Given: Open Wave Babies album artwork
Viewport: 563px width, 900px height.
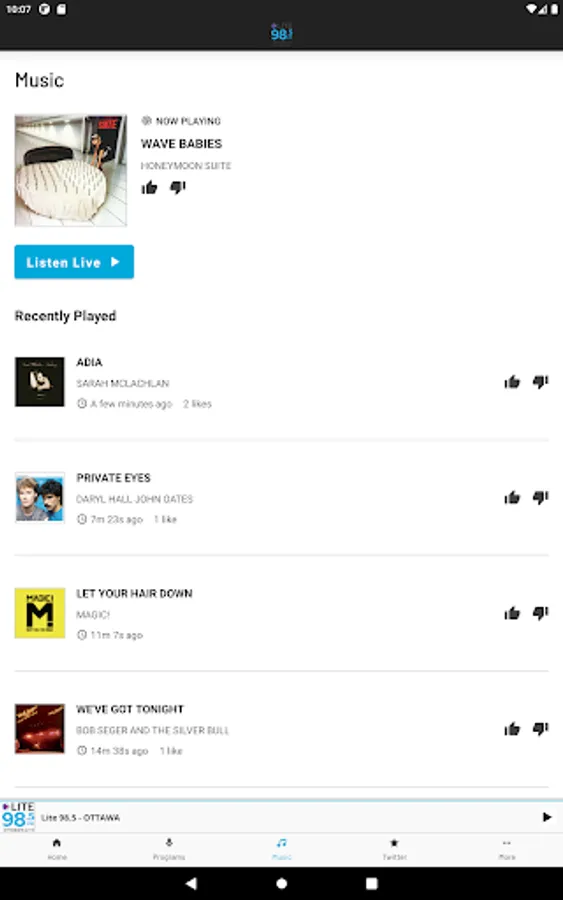Looking at the screenshot, I should coord(71,170).
